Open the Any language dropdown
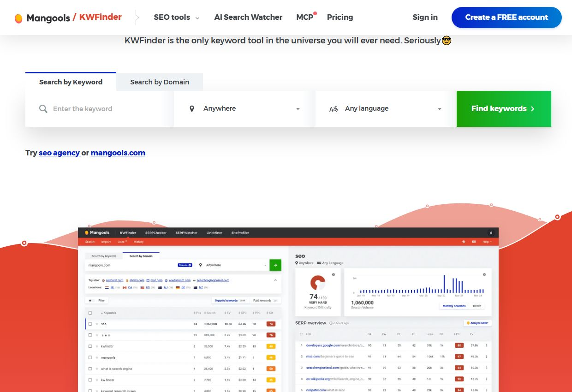The width and height of the screenshot is (572, 392). pos(386,109)
